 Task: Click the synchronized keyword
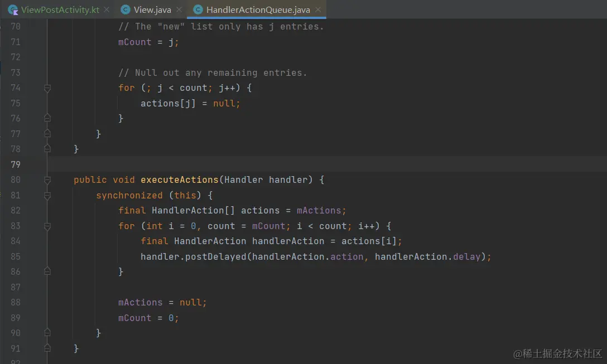[129, 195]
